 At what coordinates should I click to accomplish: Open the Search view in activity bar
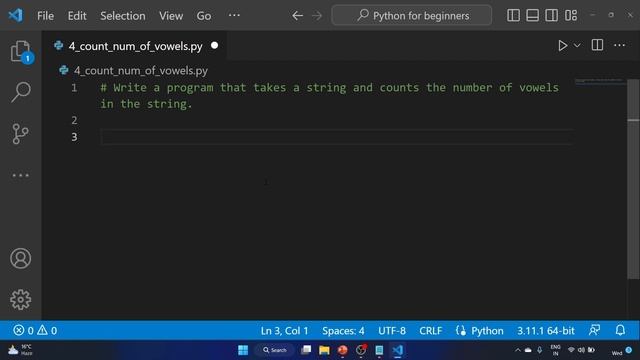point(20,92)
